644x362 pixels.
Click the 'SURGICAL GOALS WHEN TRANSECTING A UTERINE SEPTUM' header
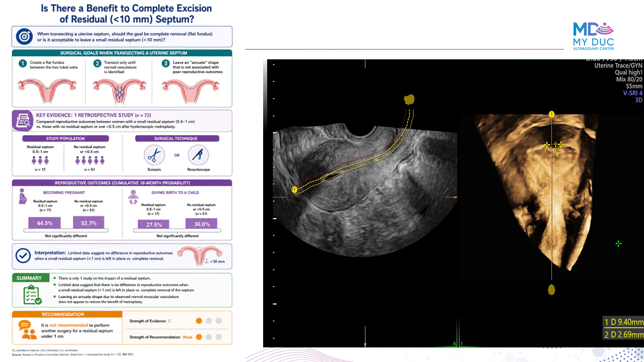pos(122,53)
